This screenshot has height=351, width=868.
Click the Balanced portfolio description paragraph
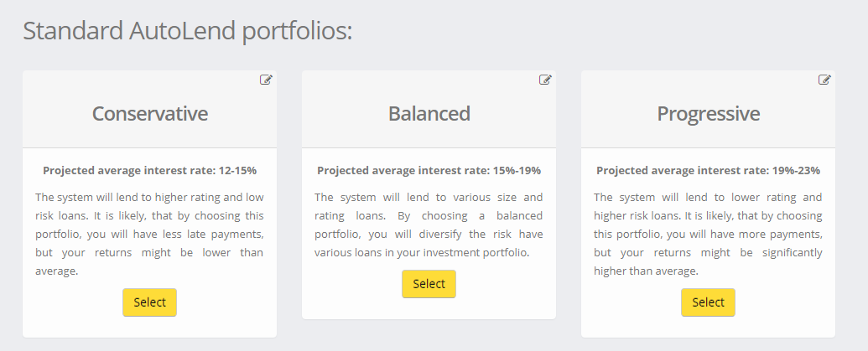tap(429, 225)
